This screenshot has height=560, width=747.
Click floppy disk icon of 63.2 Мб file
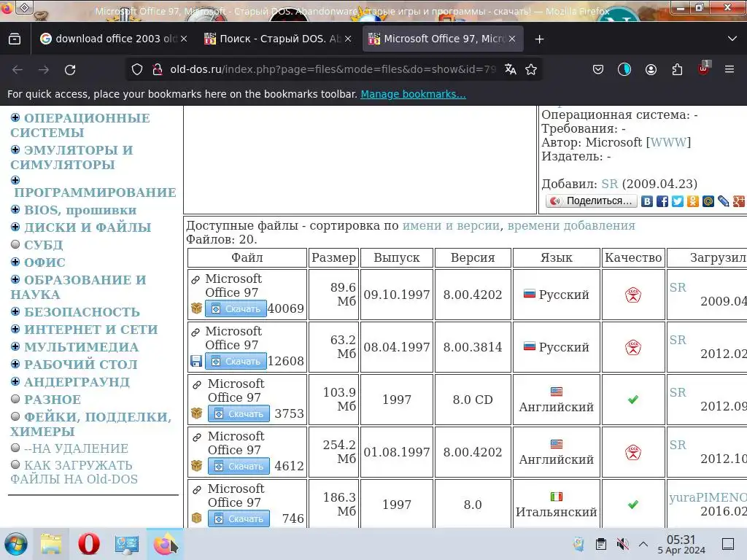pos(196,362)
